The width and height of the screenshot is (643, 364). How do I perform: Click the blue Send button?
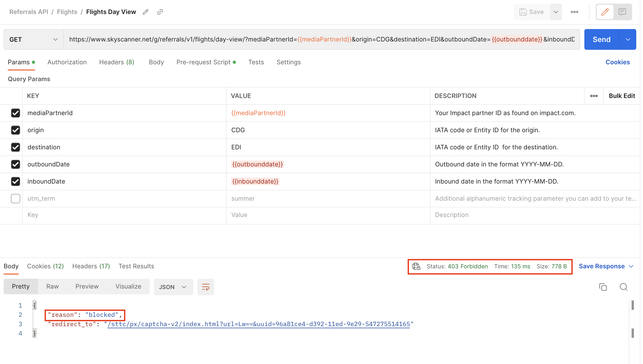pos(601,39)
